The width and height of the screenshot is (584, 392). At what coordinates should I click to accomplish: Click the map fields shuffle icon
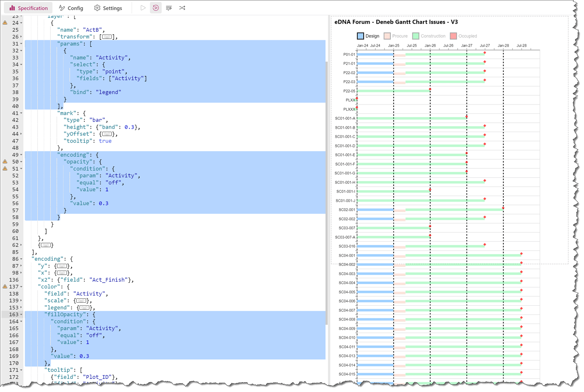(x=182, y=8)
